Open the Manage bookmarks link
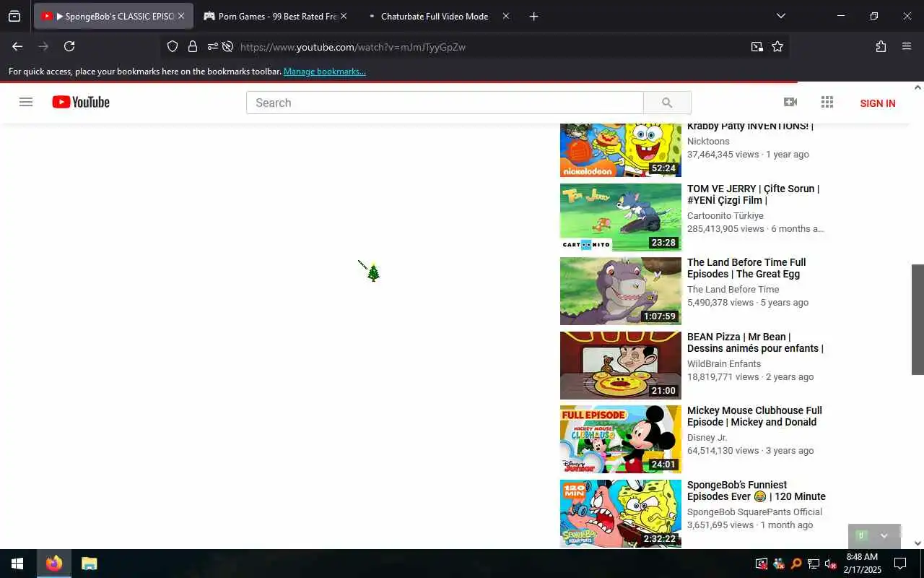 324,72
